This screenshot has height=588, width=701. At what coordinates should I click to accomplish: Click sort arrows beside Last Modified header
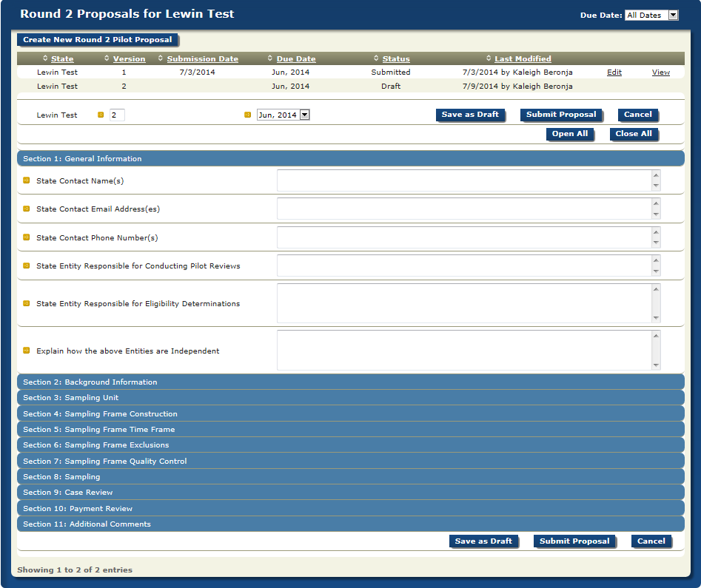click(489, 58)
